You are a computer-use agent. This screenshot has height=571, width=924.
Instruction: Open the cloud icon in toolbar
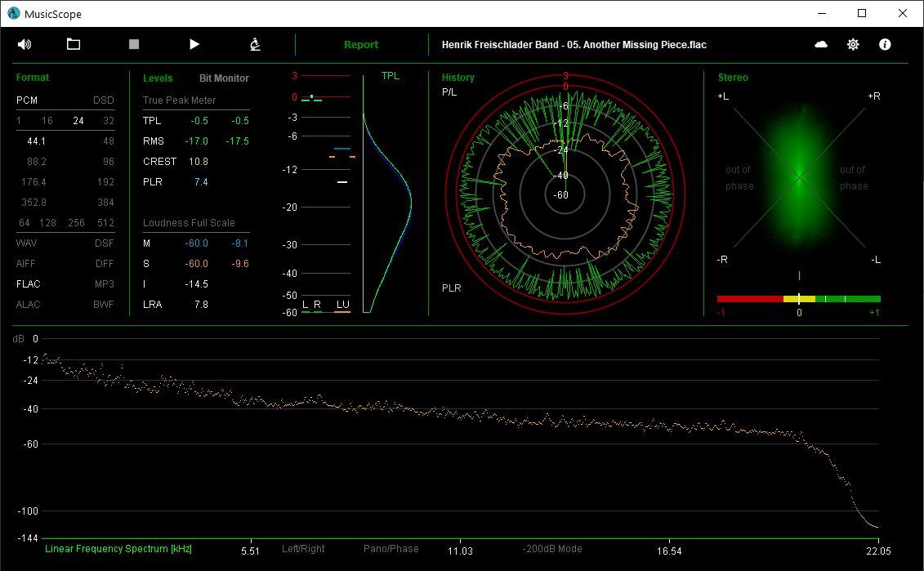pos(821,44)
